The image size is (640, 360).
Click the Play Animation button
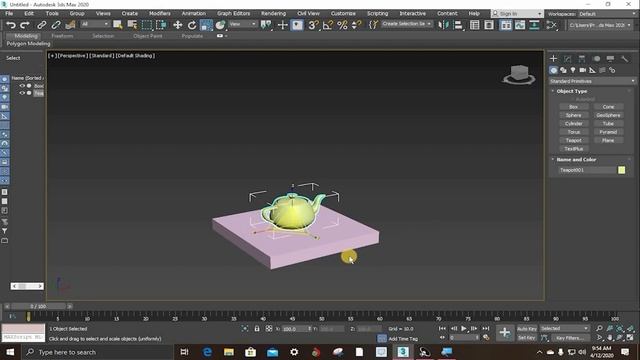tap(464, 328)
